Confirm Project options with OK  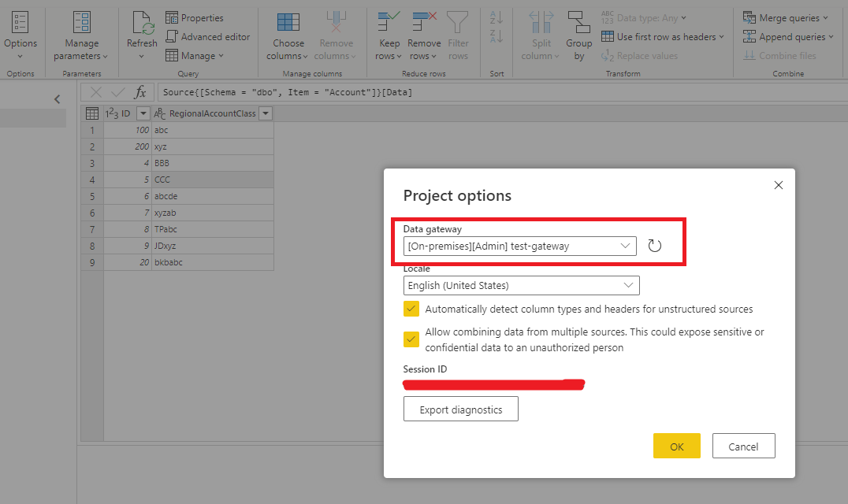tap(676, 447)
